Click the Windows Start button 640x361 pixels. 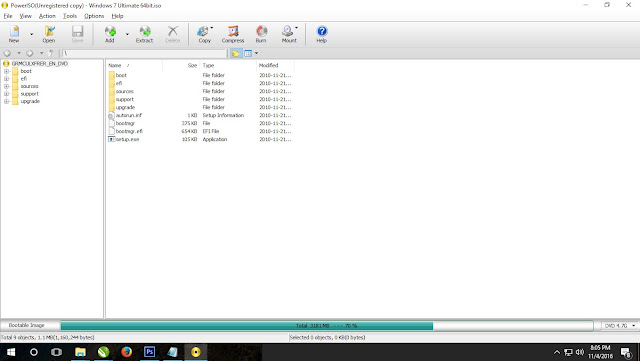(11, 352)
